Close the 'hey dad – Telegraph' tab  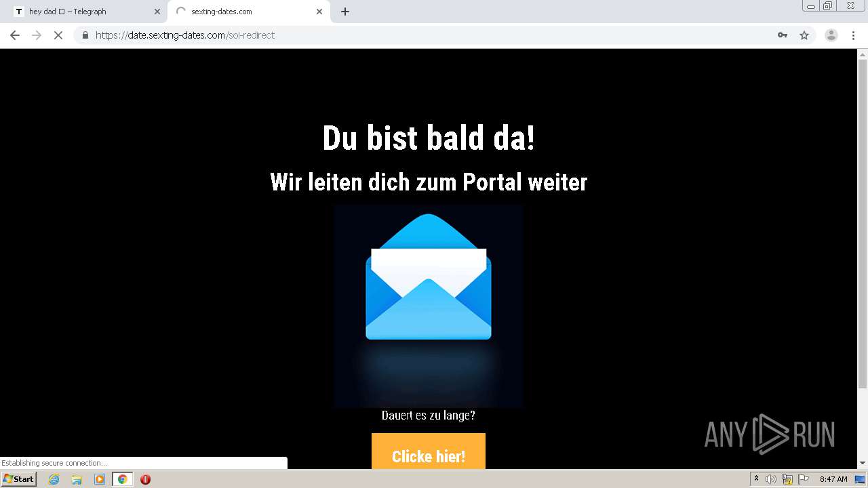click(x=157, y=12)
